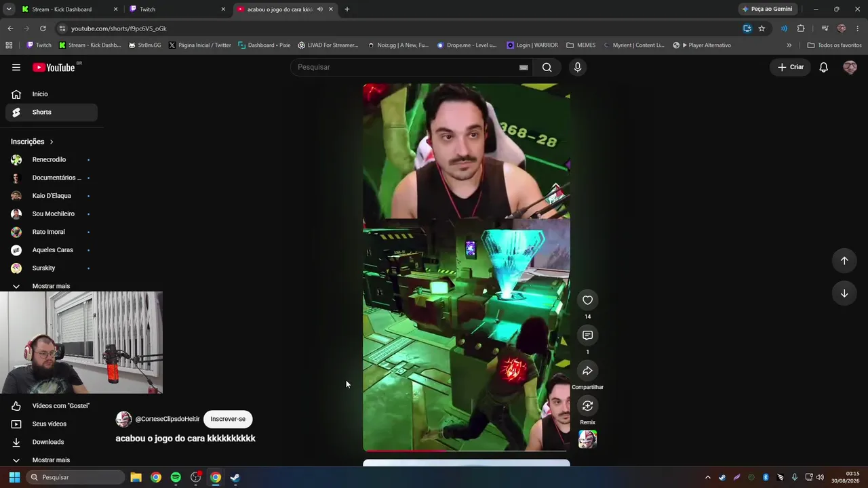Expand the lower Mostrar mais section
Screen dimensions: 868x488
coord(51,460)
